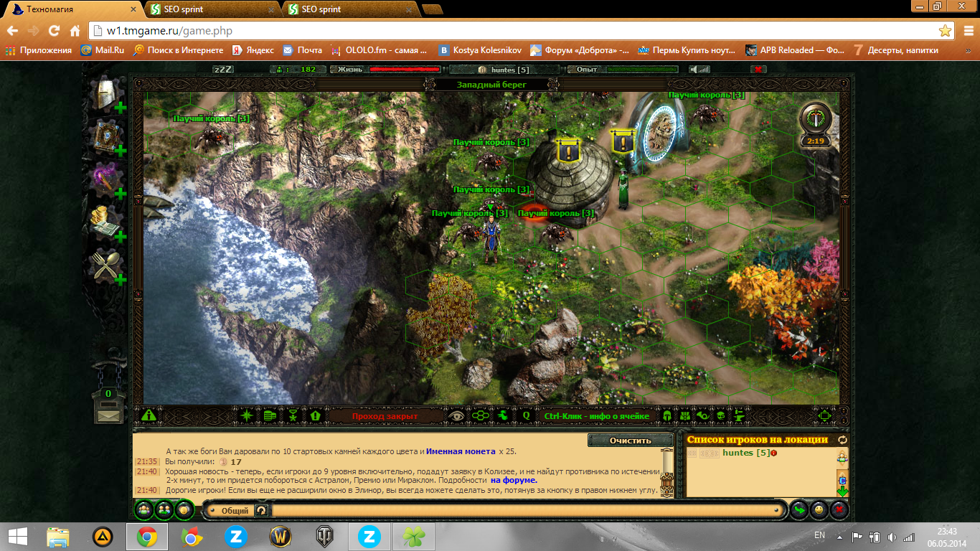Screen dimensions: 980x551
Task: Switch to the Техномагия browser tab
Action: (x=75, y=9)
